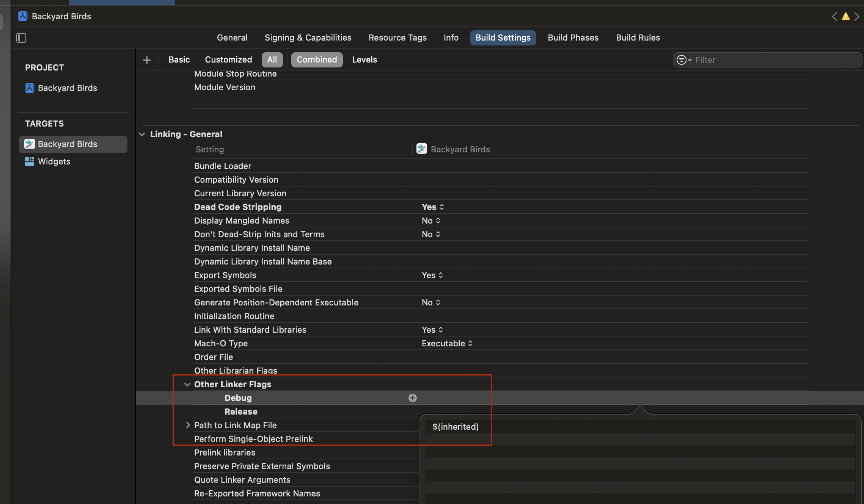Select Re-Exported Framework Names setting
The image size is (864, 504).
[x=257, y=493]
